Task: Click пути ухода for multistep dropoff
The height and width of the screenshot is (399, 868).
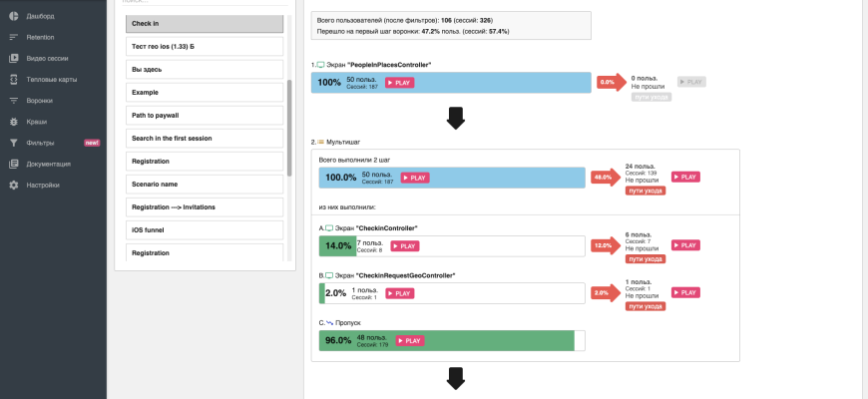Action: [646, 190]
